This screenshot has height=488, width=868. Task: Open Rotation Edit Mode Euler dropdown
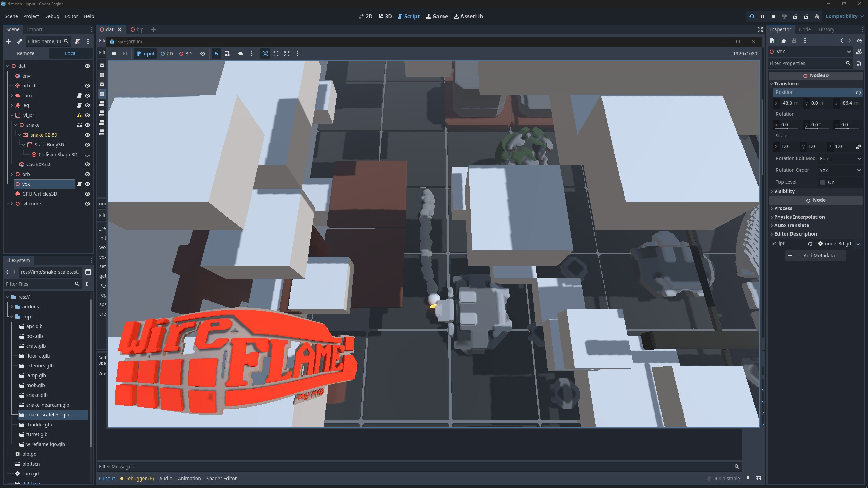[840, 159]
